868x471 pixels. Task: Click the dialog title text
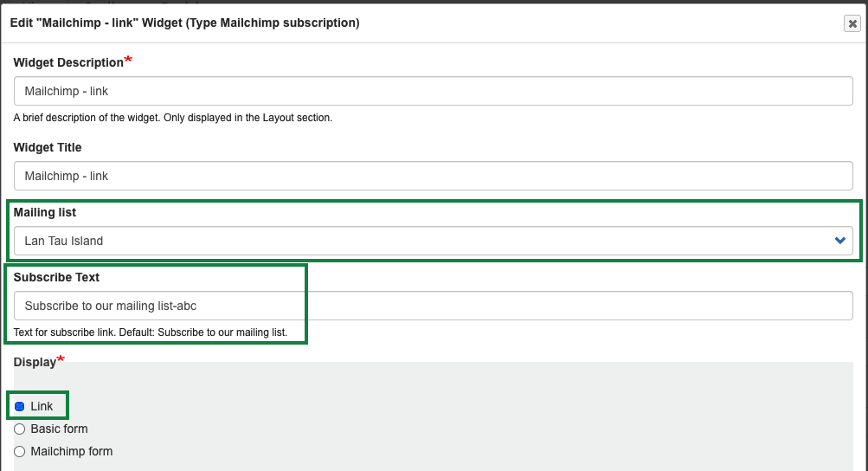(x=185, y=23)
